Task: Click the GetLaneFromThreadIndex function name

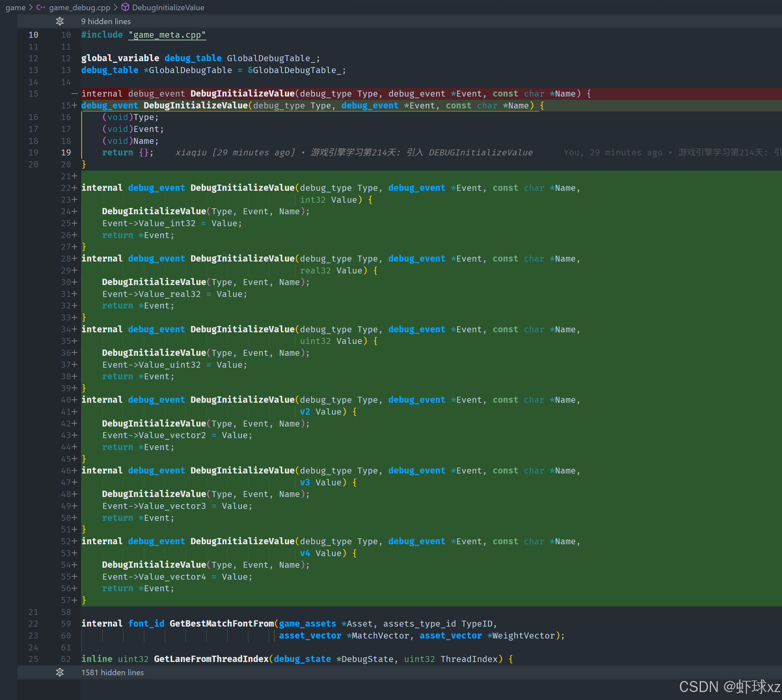Action: [211, 659]
